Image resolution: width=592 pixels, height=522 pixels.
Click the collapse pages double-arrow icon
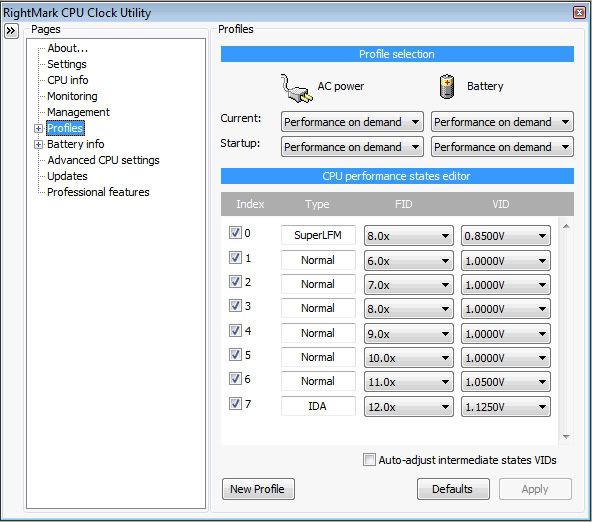pos(11,31)
